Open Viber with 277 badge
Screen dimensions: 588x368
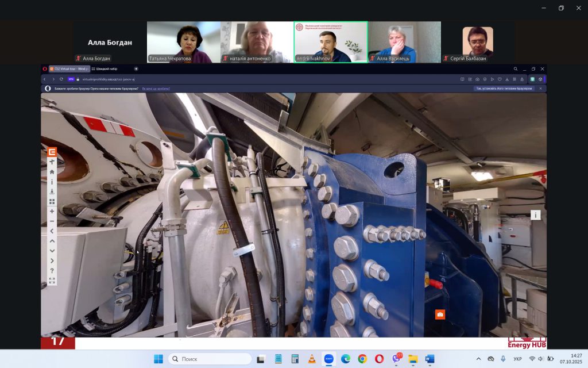coord(396,358)
